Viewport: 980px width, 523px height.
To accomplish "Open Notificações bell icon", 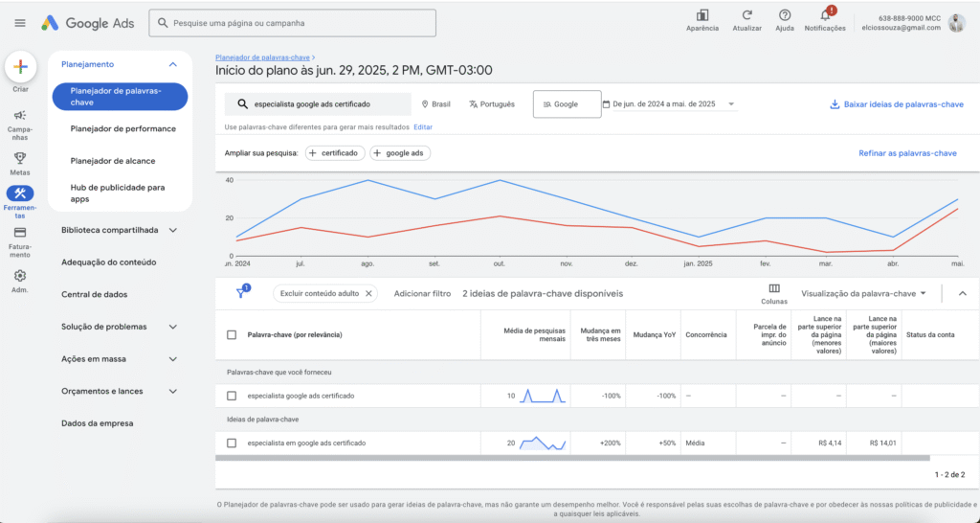I will click(826, 15).
